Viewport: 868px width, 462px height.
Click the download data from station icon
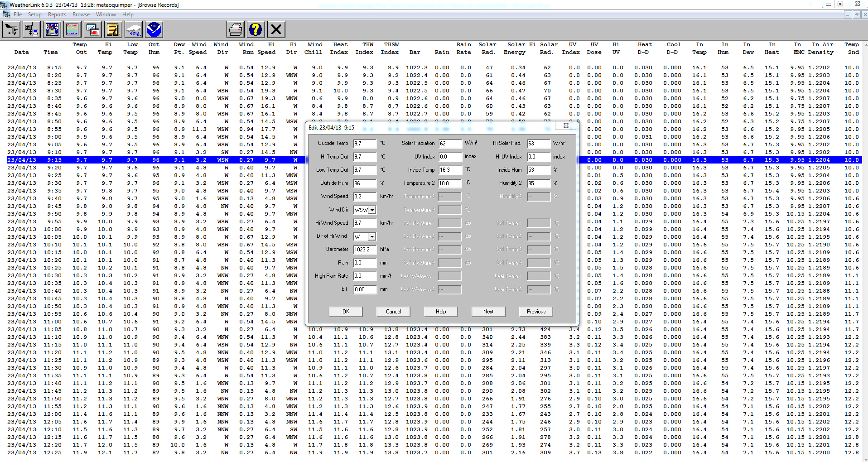[32, 29]
